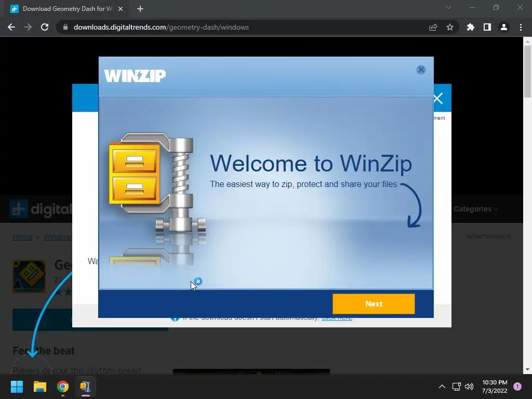Click the 'click here' download link
The width and height of the screenshot is (532, 399).
[337, 318]
